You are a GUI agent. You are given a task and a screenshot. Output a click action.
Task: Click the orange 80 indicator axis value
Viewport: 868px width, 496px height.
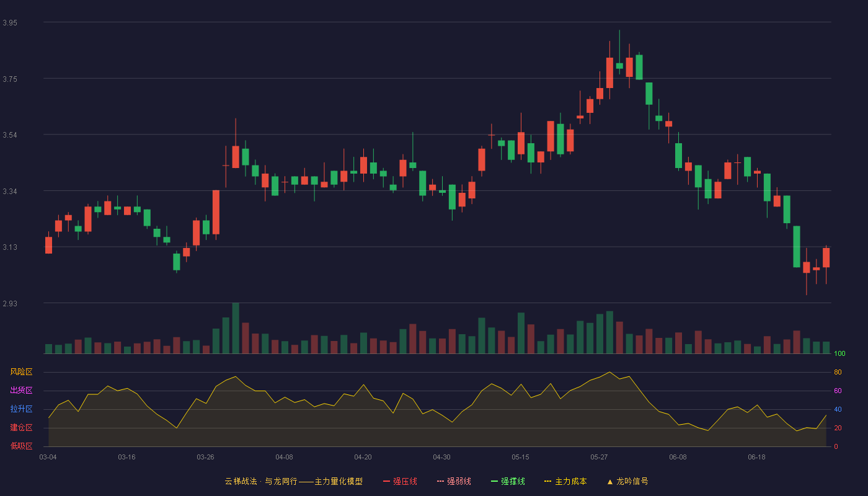click(838, 372)
